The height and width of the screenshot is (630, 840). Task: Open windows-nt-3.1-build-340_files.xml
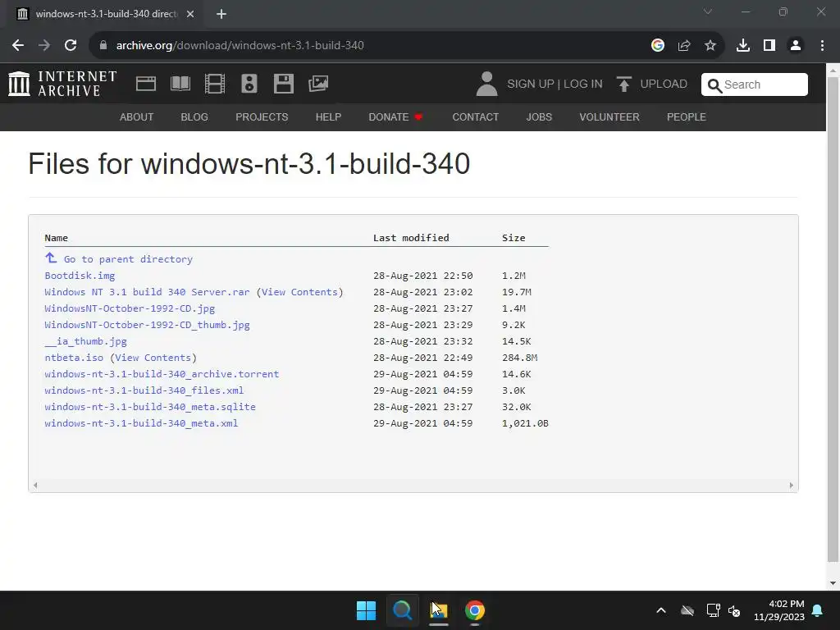144,390
